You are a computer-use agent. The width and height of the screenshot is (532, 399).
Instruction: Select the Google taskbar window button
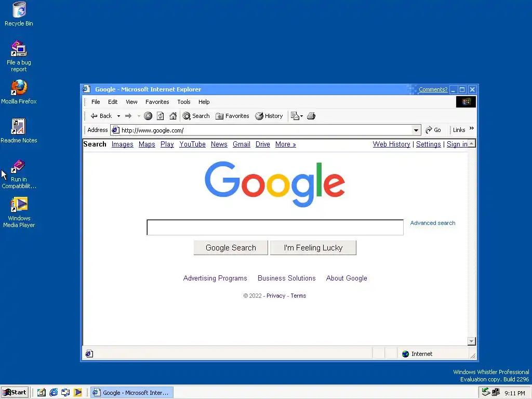click(132, 393)
